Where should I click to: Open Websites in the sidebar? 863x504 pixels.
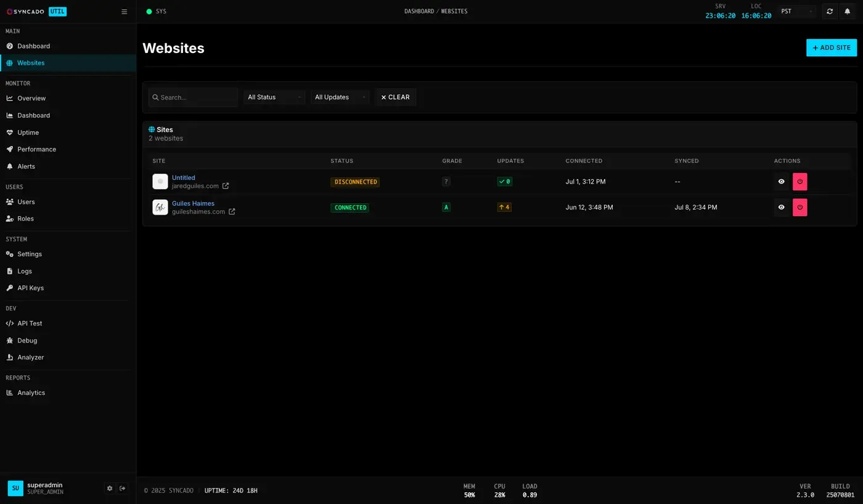point(68,63)
